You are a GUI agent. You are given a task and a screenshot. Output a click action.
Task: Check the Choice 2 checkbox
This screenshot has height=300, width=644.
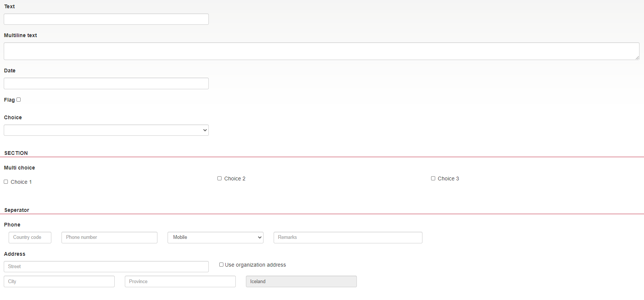pyautogui.click(x=220, y=178)
